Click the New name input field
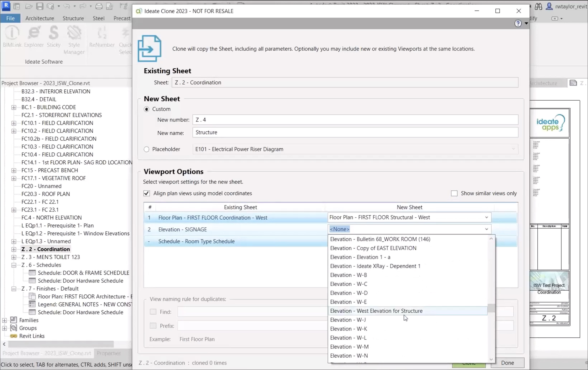 [x=355, y=132]
